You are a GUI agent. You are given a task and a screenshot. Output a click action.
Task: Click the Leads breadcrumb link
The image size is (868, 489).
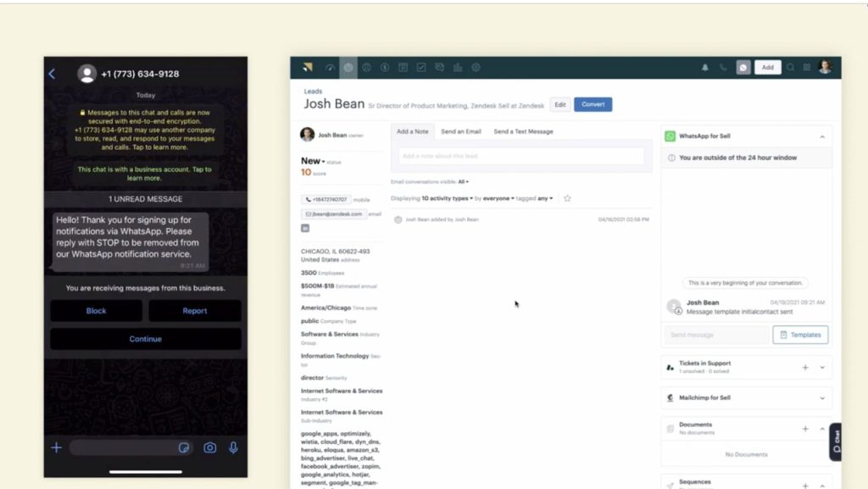[x=313, y=92]
